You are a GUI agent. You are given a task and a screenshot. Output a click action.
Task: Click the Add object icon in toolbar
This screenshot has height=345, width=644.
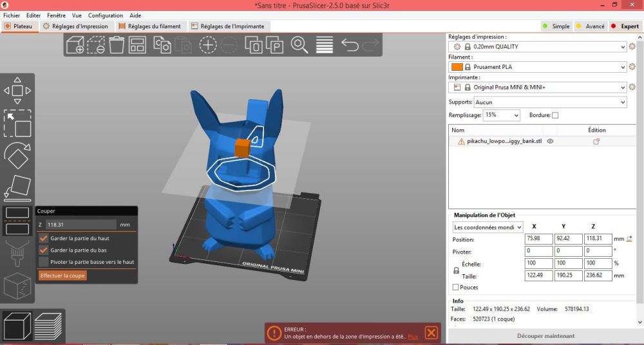point(75,45)
